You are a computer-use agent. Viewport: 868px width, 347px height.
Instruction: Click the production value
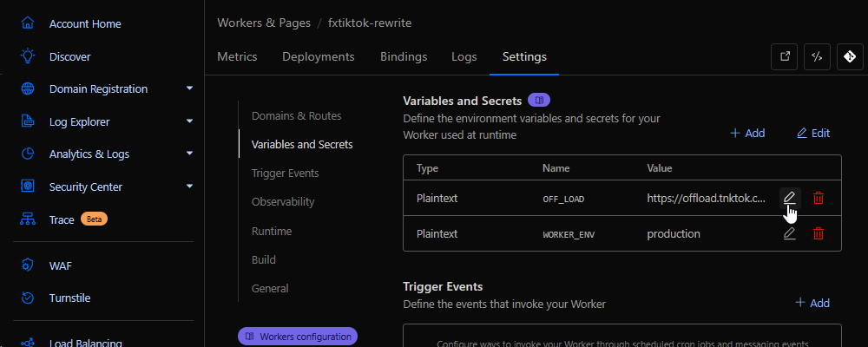674,234
